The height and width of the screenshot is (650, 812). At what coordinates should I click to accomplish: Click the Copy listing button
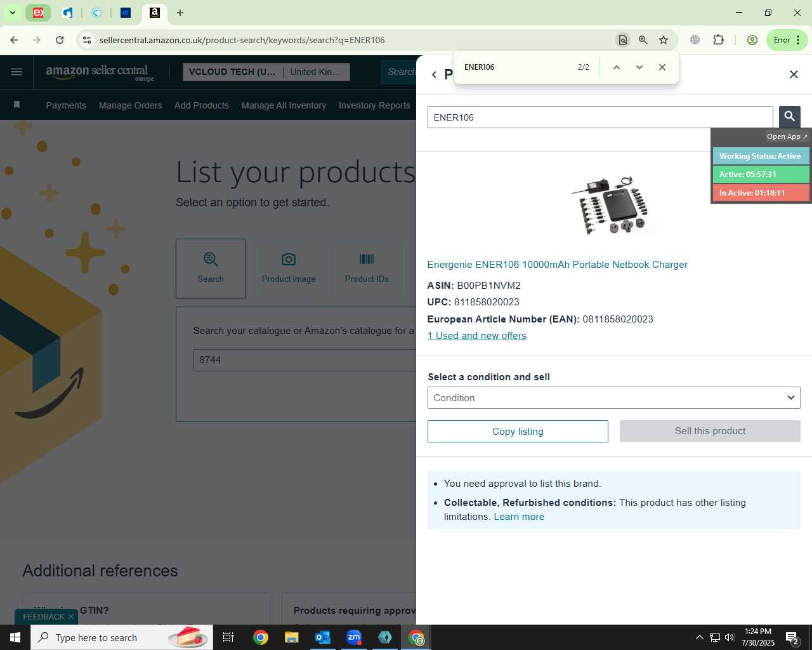click(x=518, y=432)
